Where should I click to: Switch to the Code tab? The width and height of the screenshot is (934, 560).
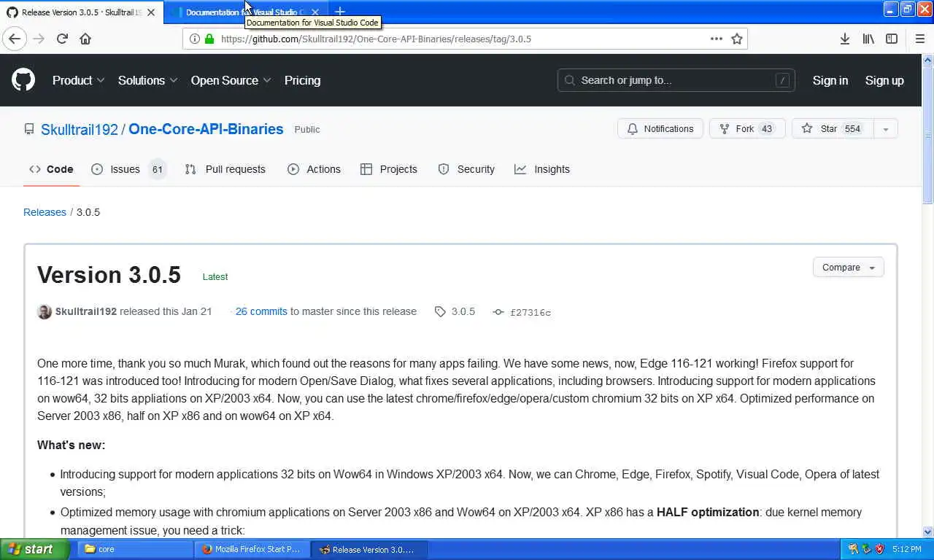51,169
